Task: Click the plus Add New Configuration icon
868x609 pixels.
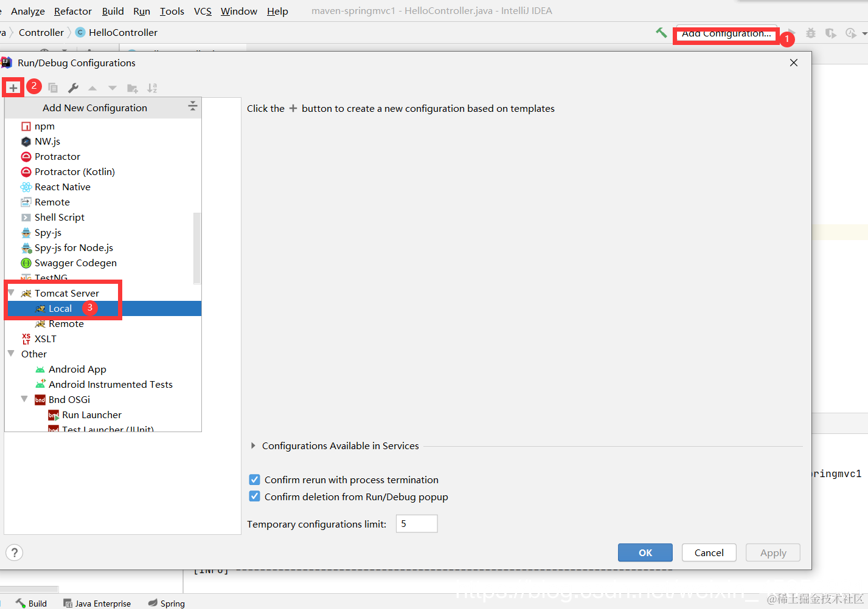Action: click(x=13, y=88)
